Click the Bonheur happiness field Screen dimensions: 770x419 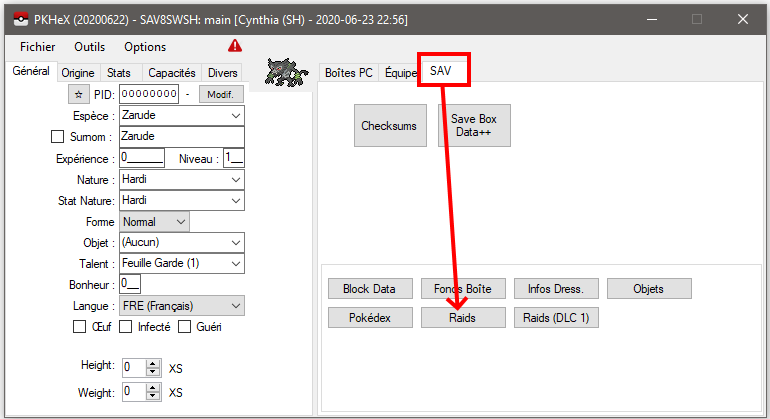tap(130, 284)
